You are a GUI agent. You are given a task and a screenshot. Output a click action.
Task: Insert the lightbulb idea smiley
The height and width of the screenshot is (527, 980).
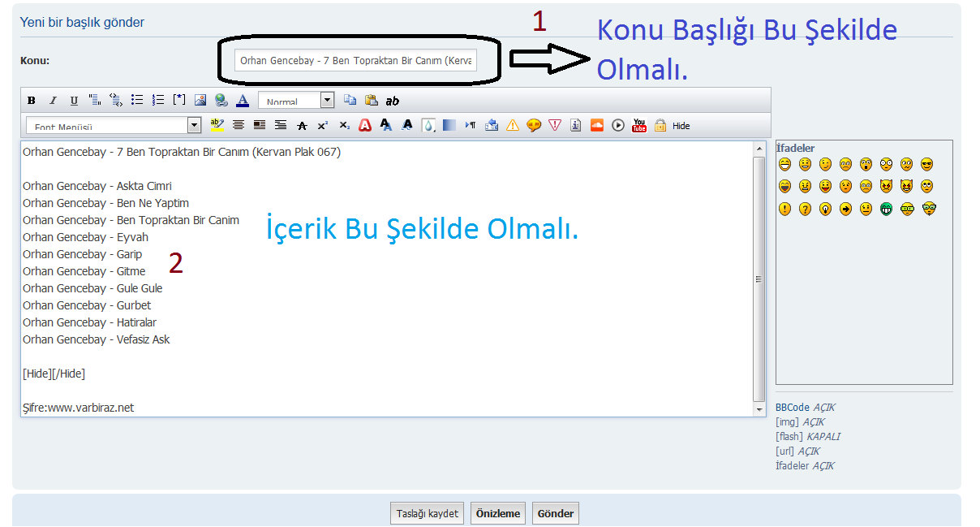(825, 209)
